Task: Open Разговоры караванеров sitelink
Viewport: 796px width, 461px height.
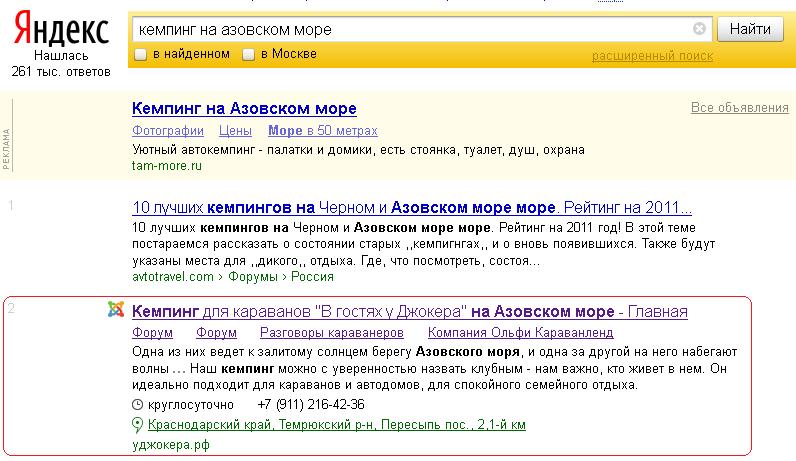Action: coord(331,333)
